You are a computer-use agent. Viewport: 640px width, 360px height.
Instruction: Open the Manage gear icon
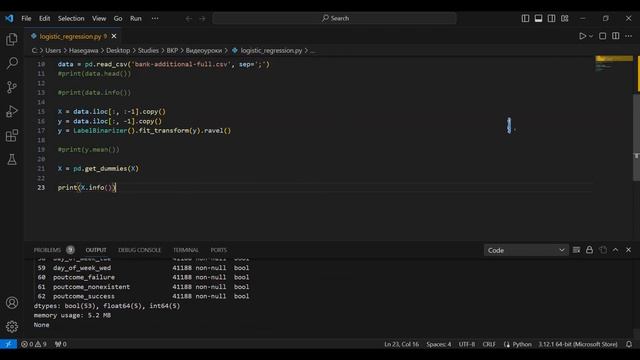coord(12,327)
